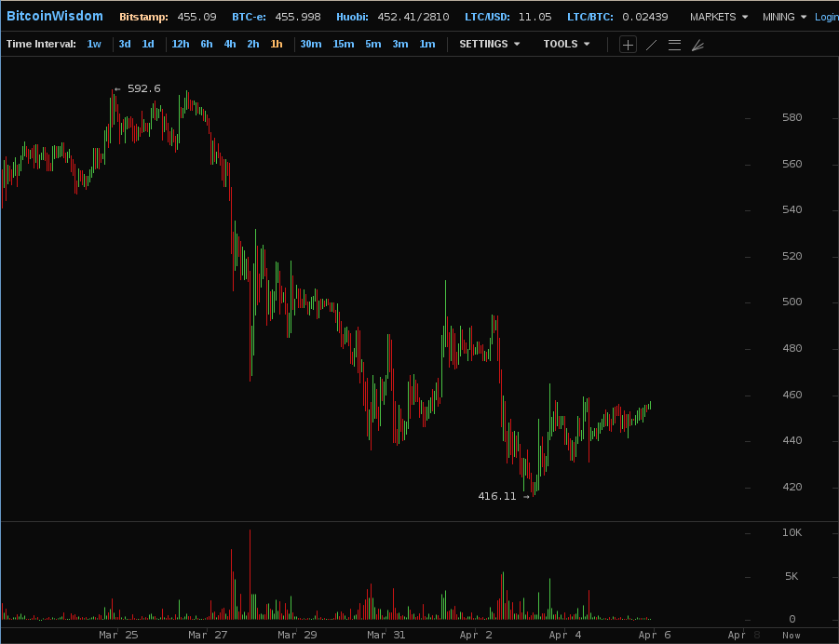
Task: Choose the 30m time interval
Action: tap(311, 44)
